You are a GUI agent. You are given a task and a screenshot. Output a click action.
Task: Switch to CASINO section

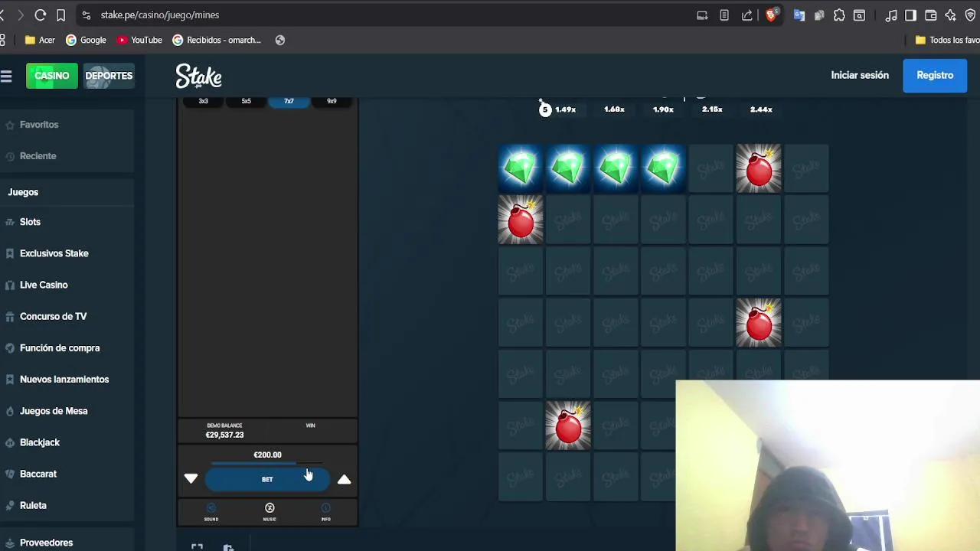(52, 76)
